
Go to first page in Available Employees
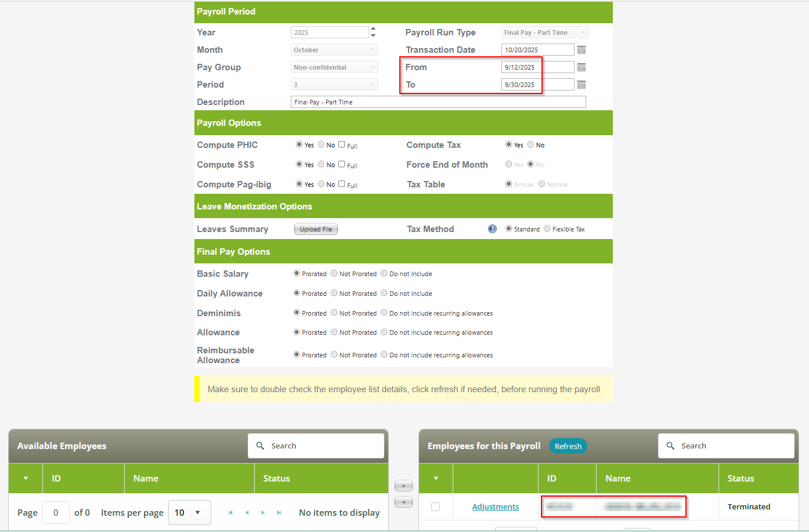pyautogui.click(x=230, y=512)
